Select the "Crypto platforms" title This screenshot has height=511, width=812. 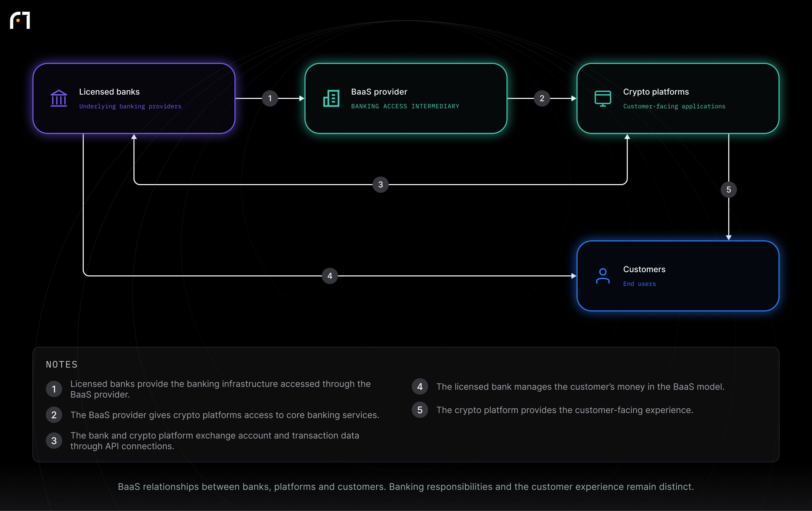[x=656, y=92]
